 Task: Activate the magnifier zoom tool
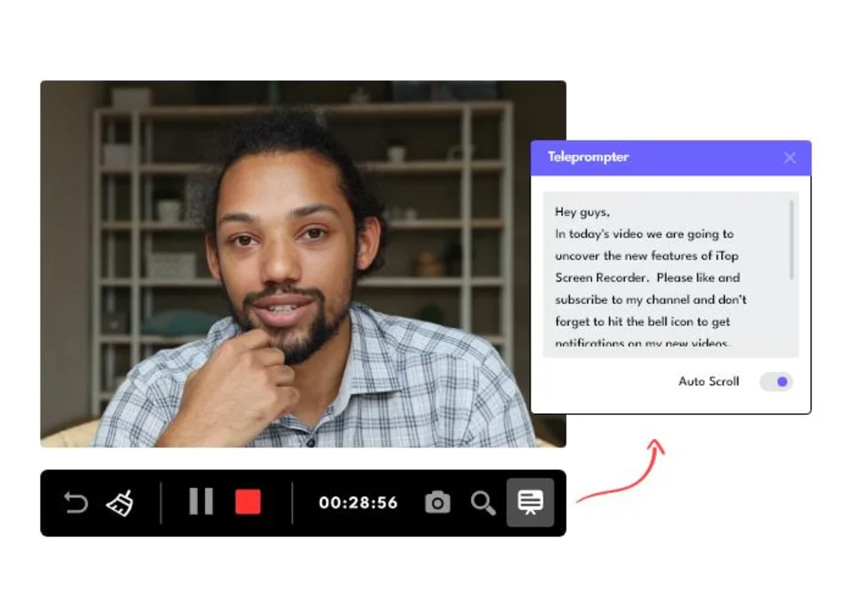pos(483,502)
